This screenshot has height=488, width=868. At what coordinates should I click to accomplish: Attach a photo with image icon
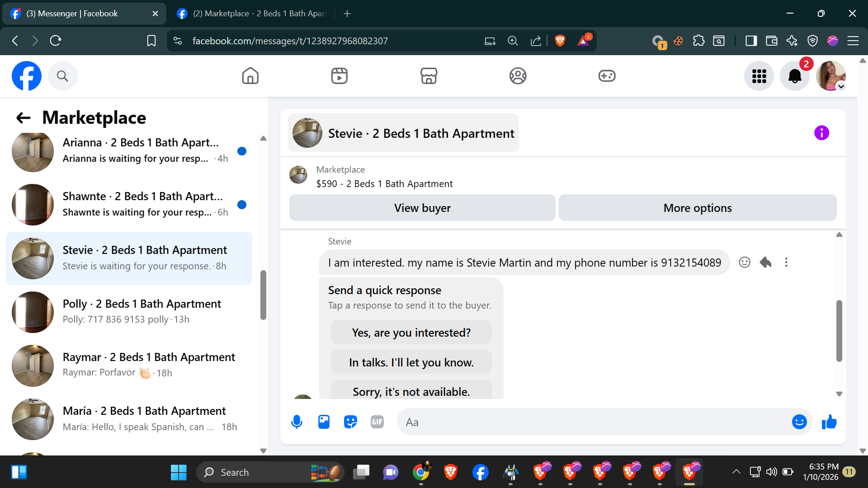pyautogui.click(x=324, y=422)
